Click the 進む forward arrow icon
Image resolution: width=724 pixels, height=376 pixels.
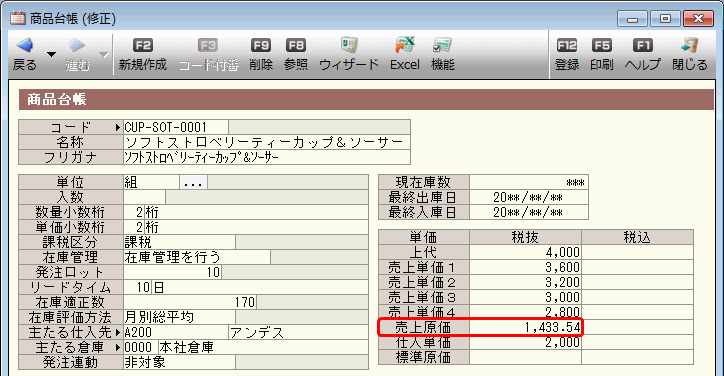tap(77, 45)
